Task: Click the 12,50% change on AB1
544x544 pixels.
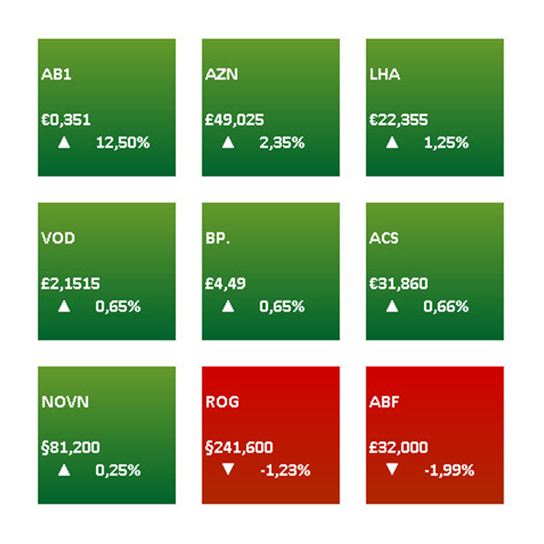Action: pos(123,143)
